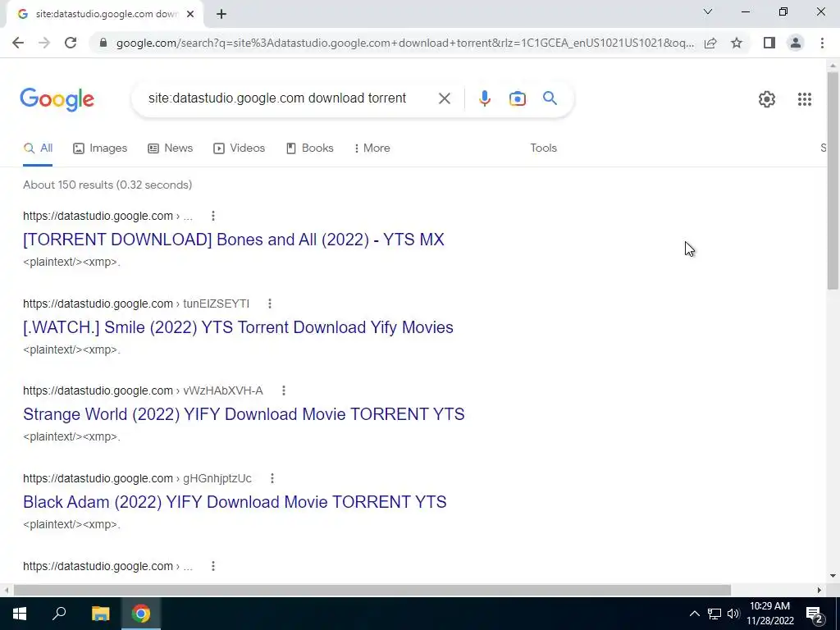Click URL breadcrumb 'tunEIZSEYTI'
Viewport: 840px width, 630px height.
217,304
